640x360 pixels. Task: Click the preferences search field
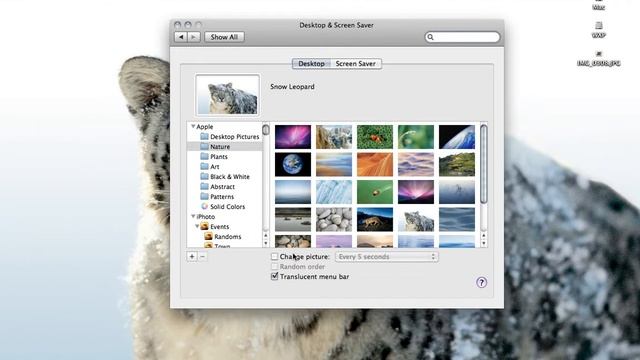[462, 37]
